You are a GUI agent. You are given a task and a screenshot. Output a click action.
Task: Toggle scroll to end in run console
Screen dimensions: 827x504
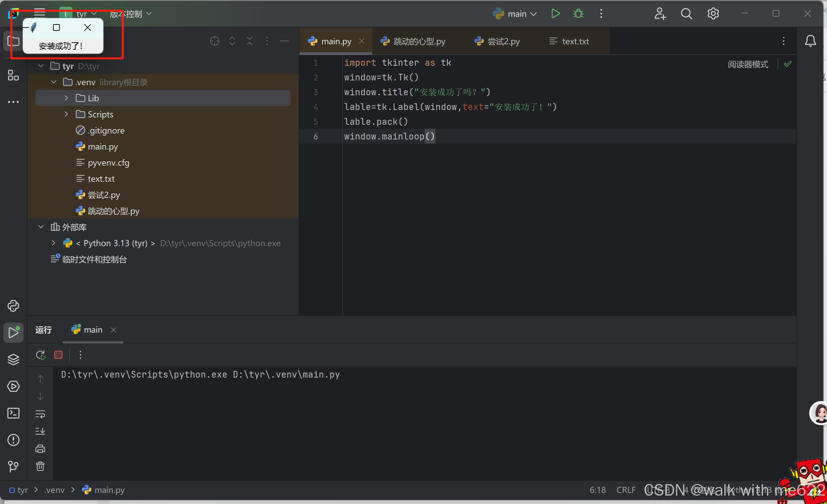40,431
